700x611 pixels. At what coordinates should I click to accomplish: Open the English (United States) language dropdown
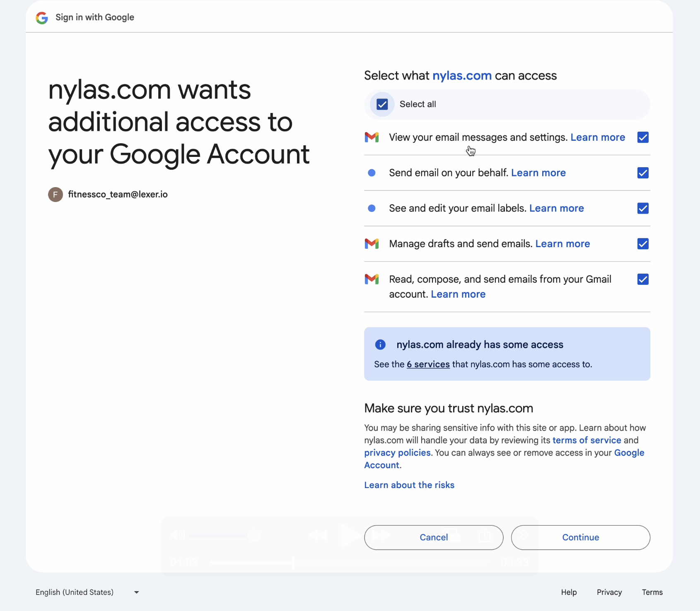click(x=87, y=592)
